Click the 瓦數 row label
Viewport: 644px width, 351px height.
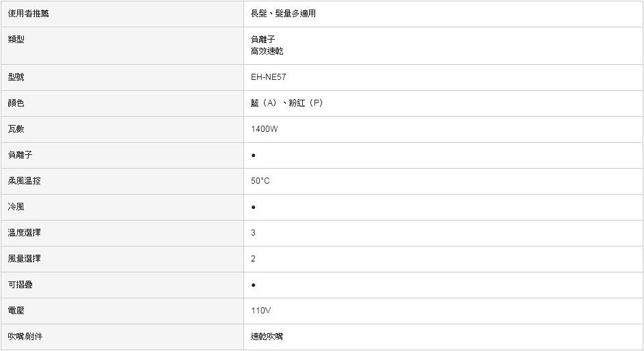(16, 129)
